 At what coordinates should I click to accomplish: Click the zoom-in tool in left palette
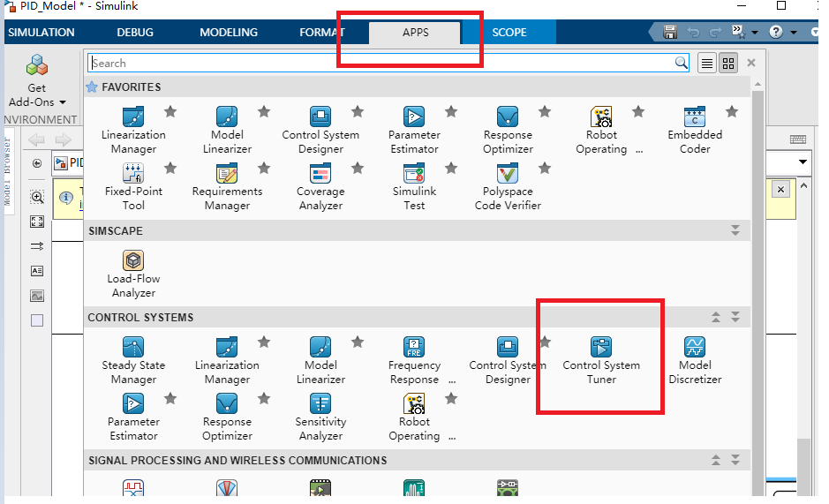coord(37,197)
